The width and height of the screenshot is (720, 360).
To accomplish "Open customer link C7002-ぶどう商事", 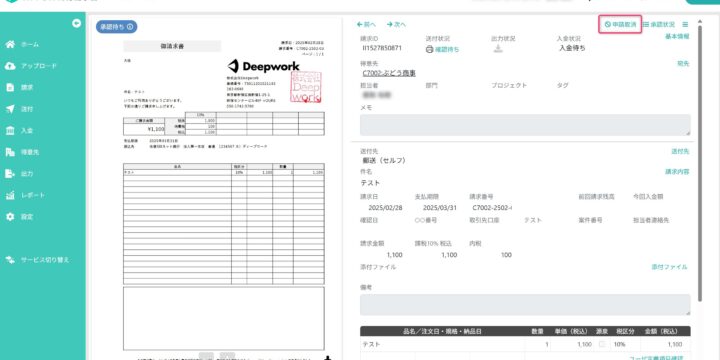I will pyautogui.click(x=389, y=73).
